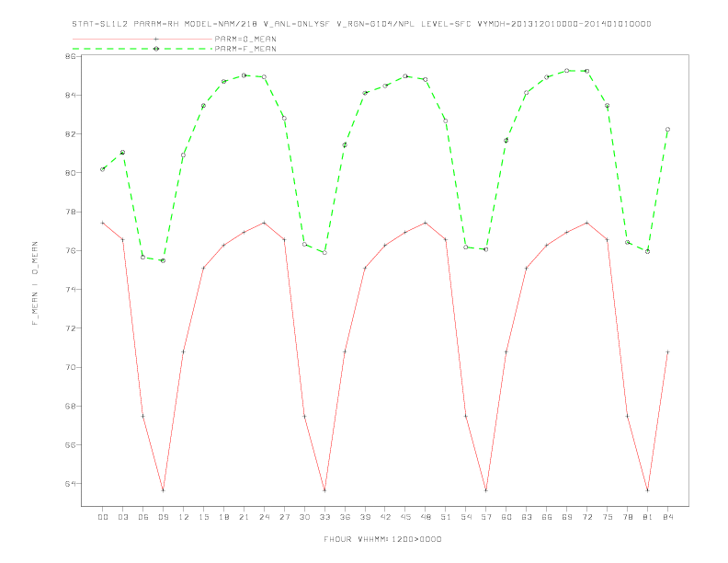Click the x-axis forecast hour label 12
The image size is (728, 563).
(x=184, y=517)
